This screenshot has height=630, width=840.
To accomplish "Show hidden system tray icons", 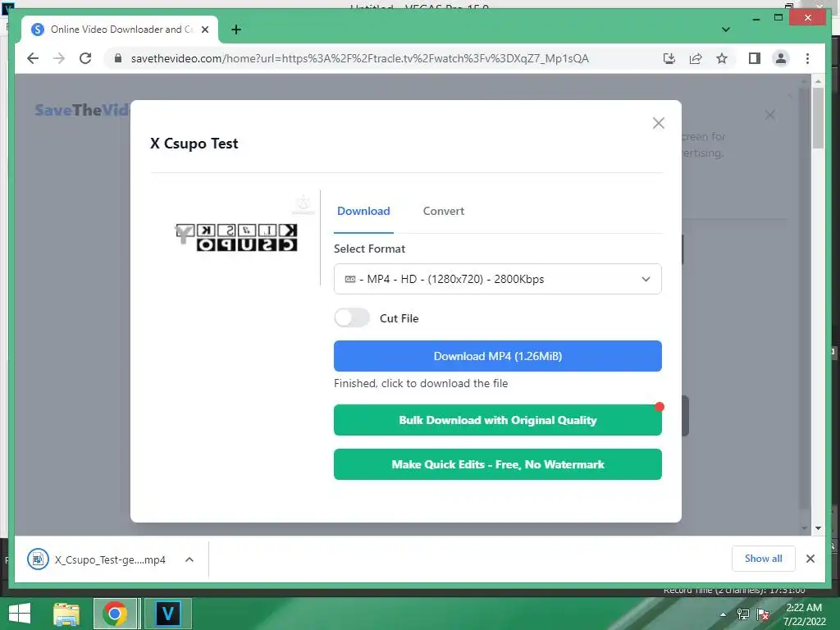I will [x=724, y=614].
